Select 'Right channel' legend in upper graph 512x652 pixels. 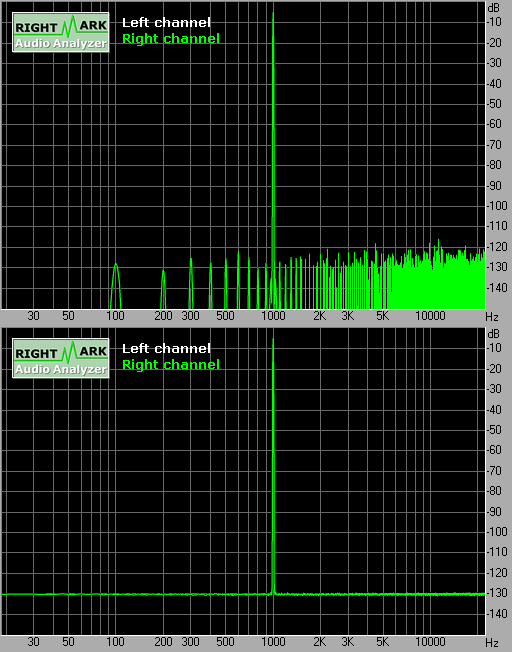pos(171,39)
